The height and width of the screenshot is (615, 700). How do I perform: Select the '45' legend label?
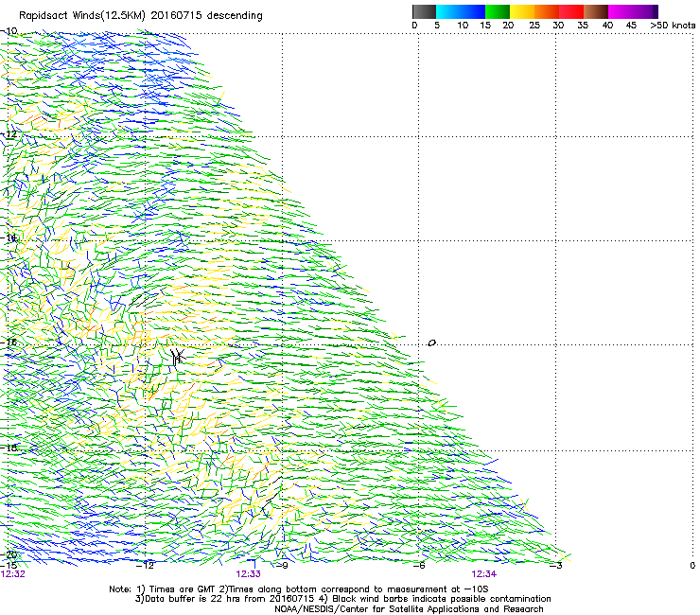(631, 26)
